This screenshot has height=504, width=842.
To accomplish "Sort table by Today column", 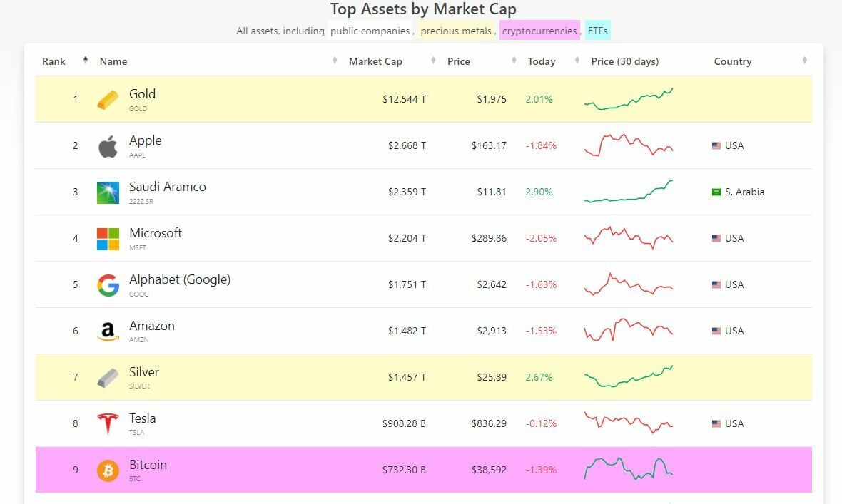I will point(542,61).
